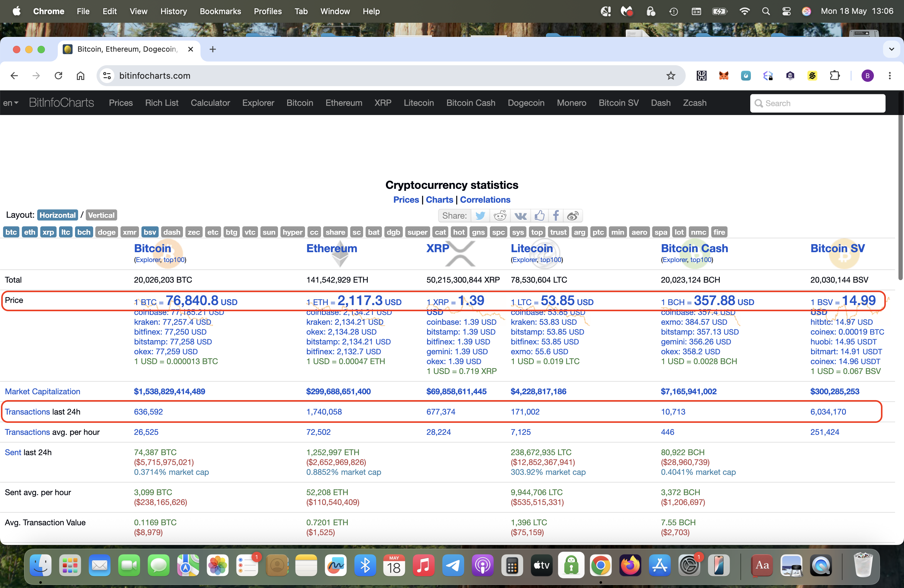Open the Chrome extensions puzzle menu
904x588 pixels.
[835, 76]
